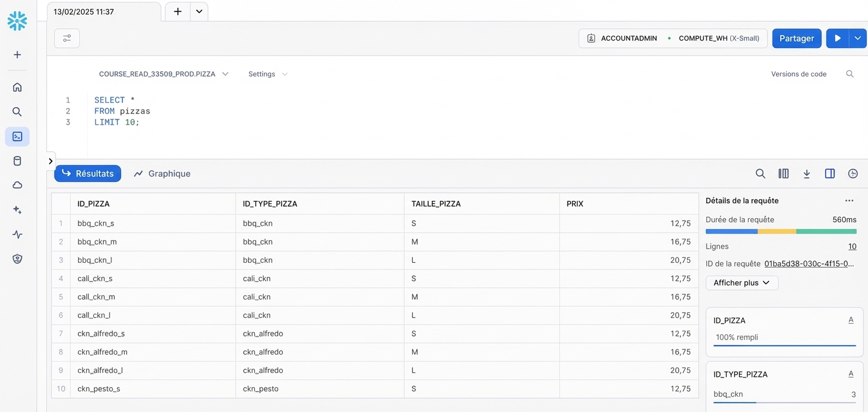This screenshot has height=412, width=868.
Task: Click the Monitoring activity icon in sidebar
Action: (17, 235)
